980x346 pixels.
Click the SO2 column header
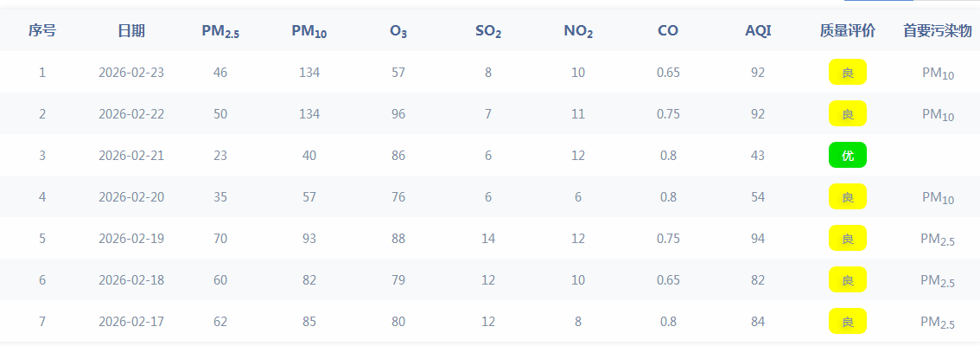point(488,31)
